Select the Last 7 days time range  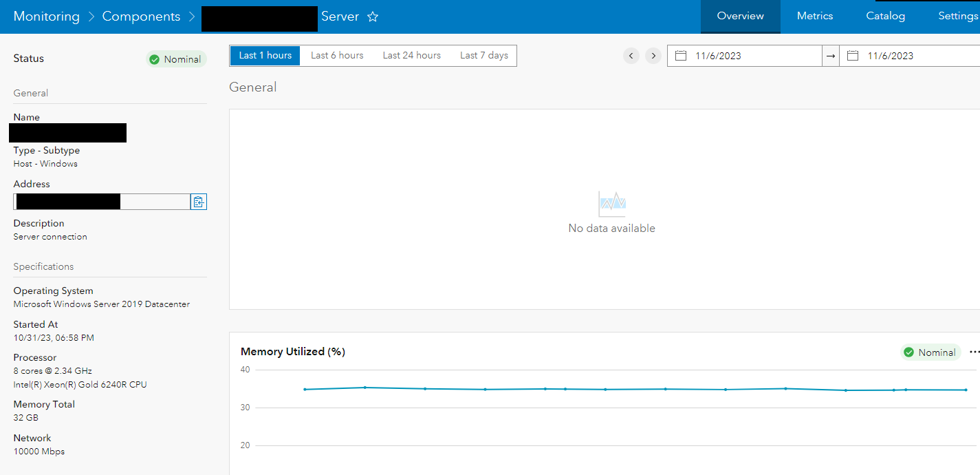[x=483, y=55]
